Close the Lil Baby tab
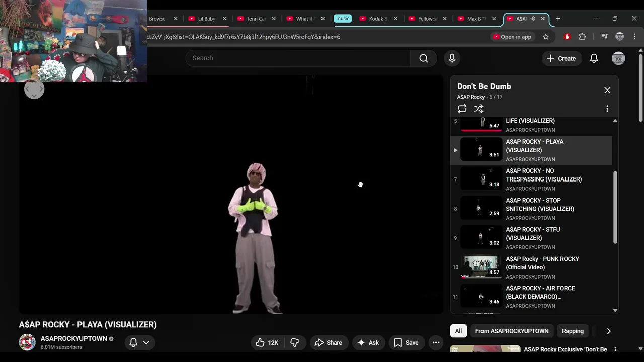The image size is (644, 362). click(224, 19)
